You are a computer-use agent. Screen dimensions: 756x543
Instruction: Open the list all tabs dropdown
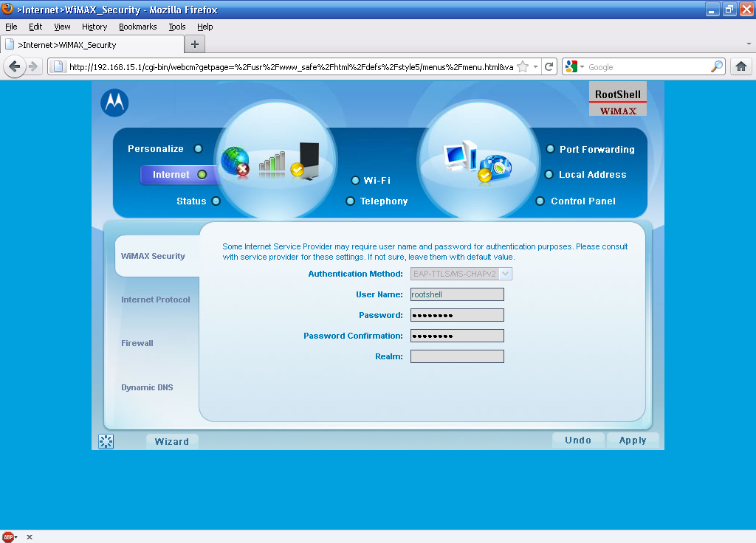749,44
